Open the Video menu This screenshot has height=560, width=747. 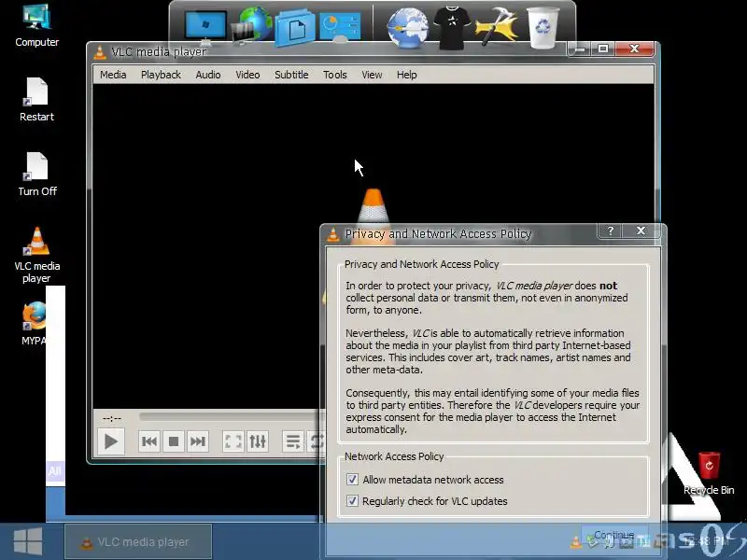pyautogui.click(x=247, y=75)
